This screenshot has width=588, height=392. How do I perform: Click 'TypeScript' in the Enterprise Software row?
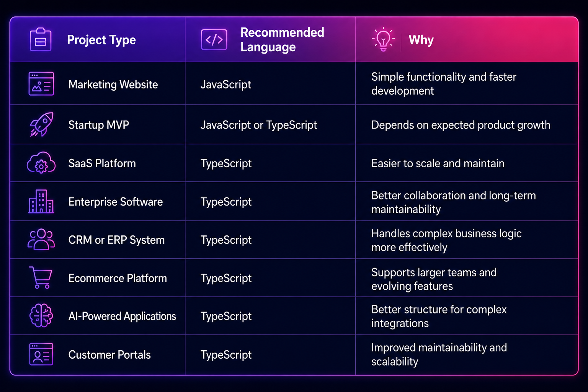click(x=226, y=202)
